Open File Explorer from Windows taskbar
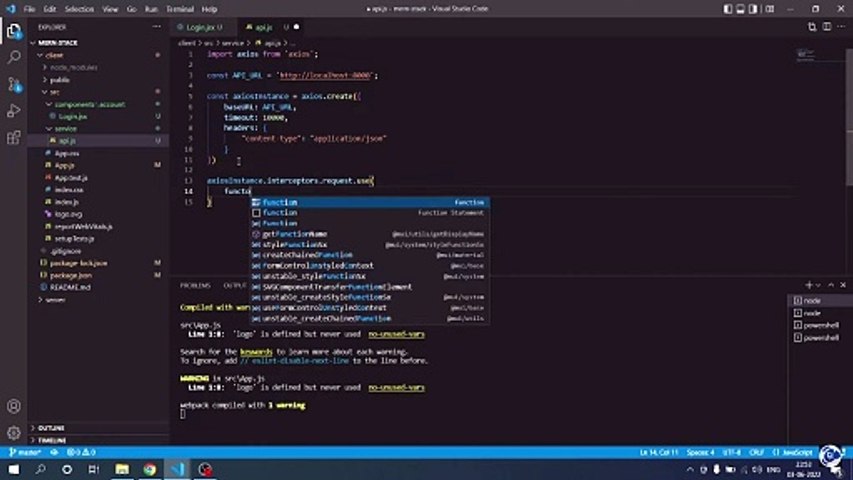The width and height of the screenshot is (853, 480). point(122,469)
